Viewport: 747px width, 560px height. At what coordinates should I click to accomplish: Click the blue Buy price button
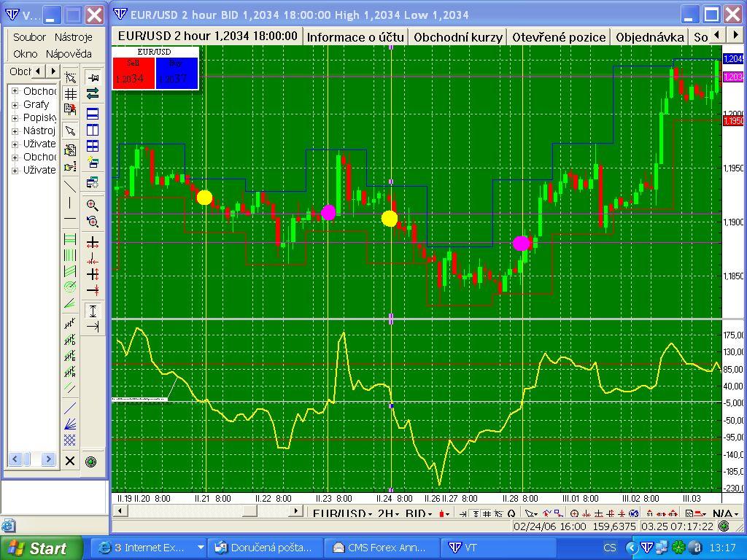177,74
